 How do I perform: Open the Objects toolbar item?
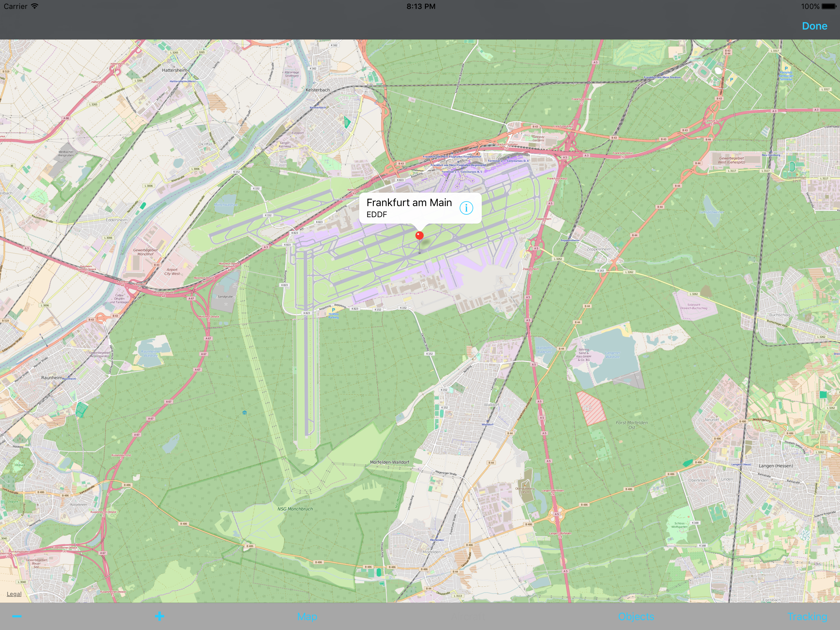pos(636,616)
